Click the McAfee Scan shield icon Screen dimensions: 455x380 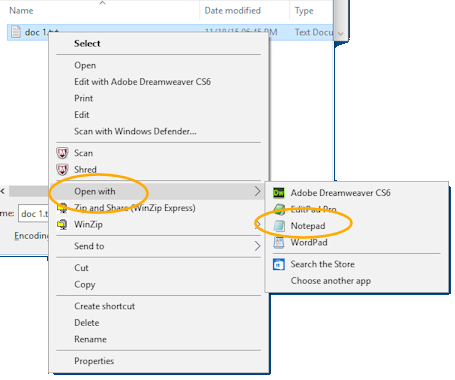pyautogui.click(x=62, y=153)
